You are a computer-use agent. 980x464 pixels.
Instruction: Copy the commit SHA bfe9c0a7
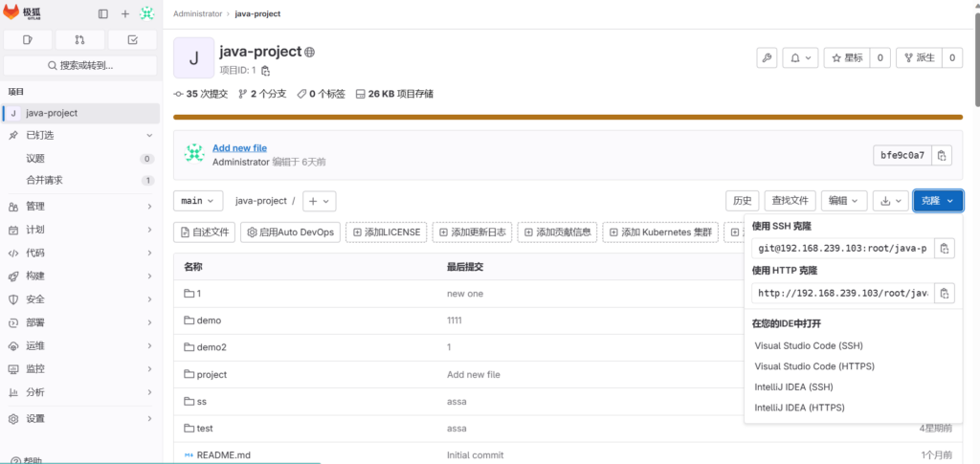tap(942, 155)
